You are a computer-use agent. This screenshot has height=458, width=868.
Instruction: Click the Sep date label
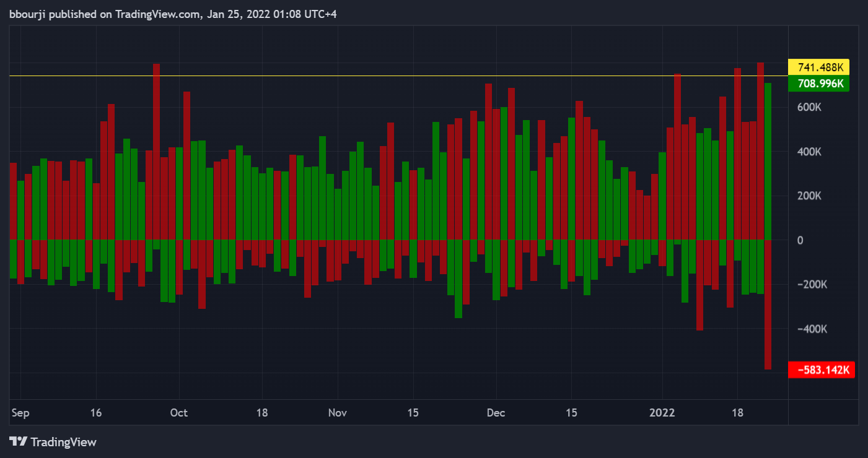tap(20, 413)
